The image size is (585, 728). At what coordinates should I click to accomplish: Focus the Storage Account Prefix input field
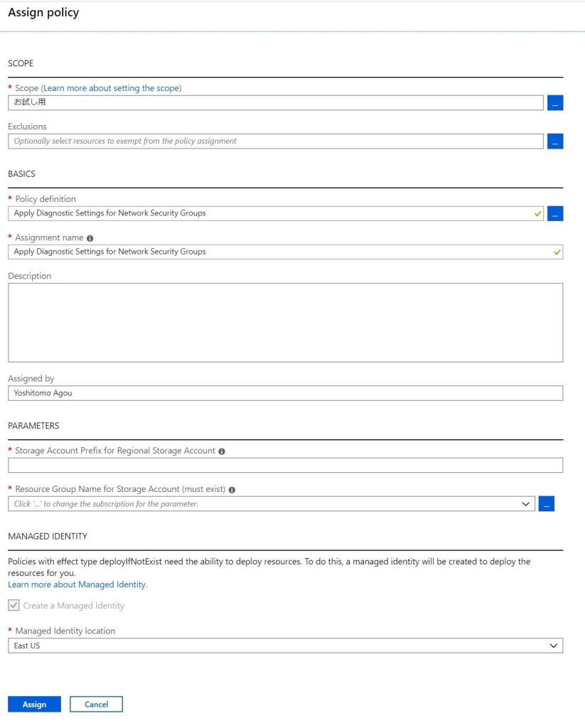286,465
